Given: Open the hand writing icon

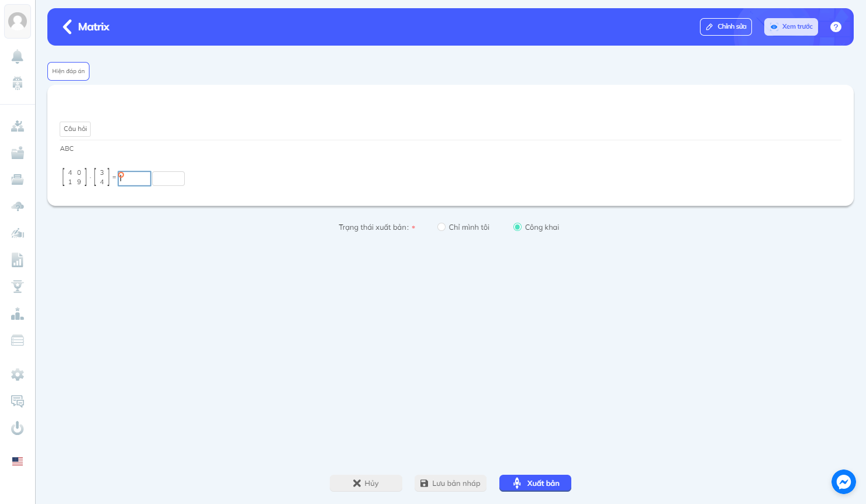Looking at the screenshot, I should (18, 233).
